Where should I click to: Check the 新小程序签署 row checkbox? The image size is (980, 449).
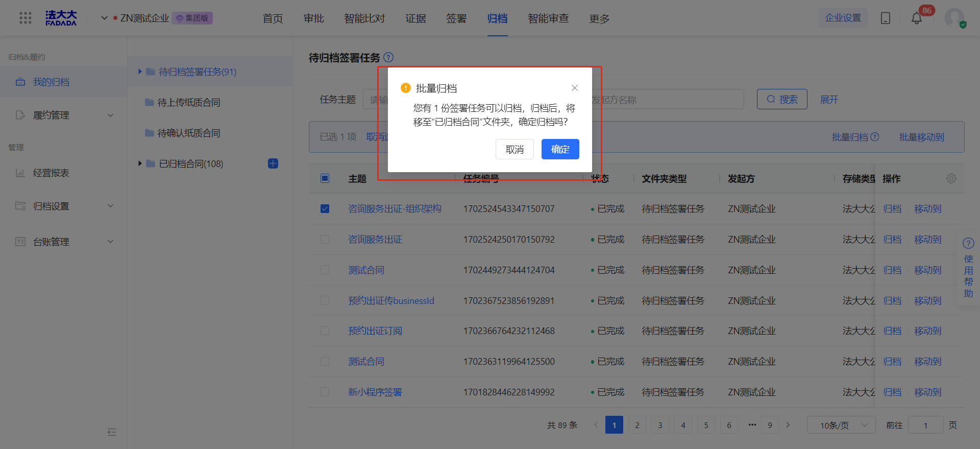325,392
